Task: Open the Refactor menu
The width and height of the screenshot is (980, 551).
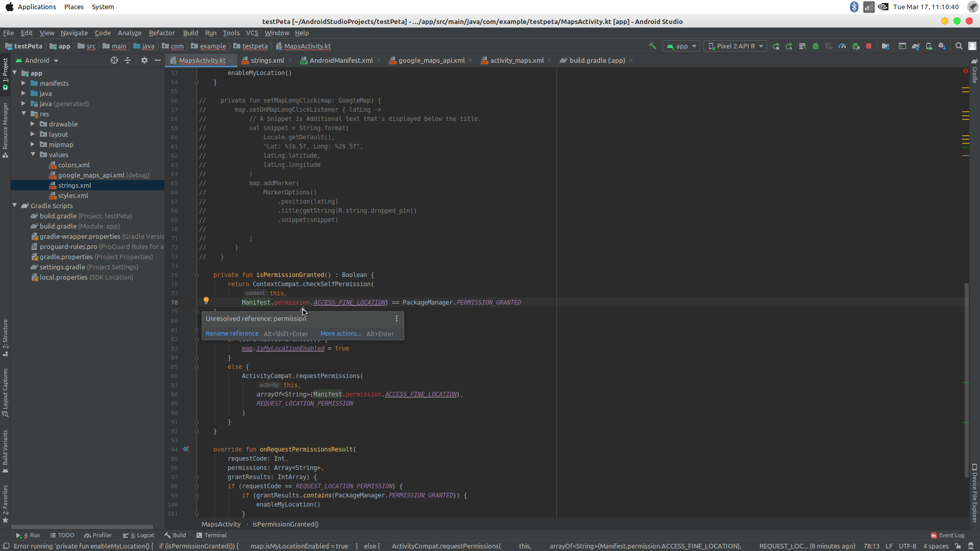Action: coord(162,33)
